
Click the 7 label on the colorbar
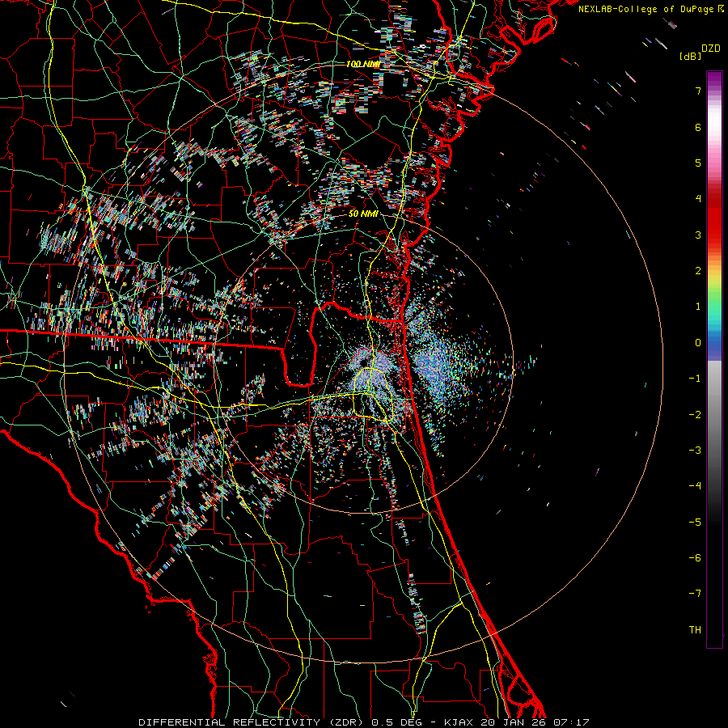(x=698, y=91)
